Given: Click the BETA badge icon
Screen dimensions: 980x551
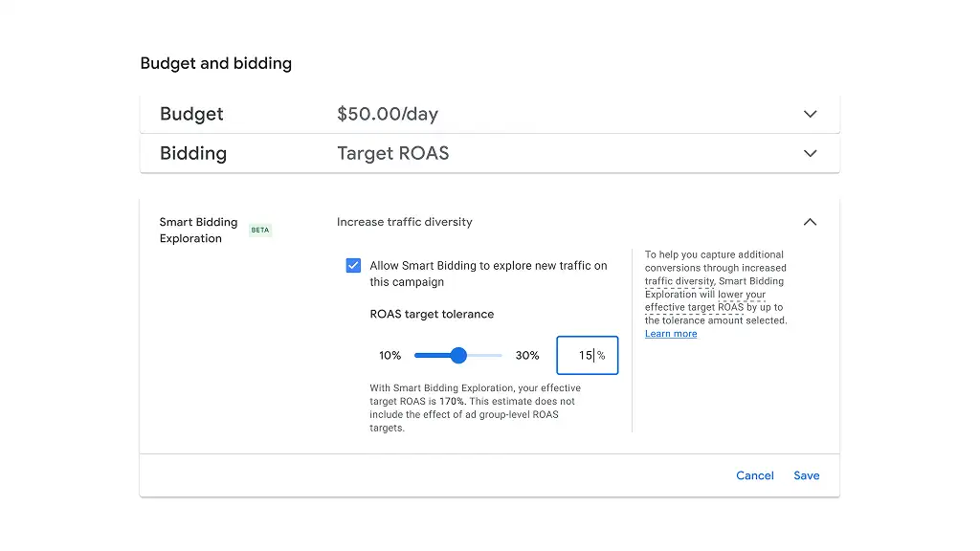Looking at the screenshot, I should (260, 230).
